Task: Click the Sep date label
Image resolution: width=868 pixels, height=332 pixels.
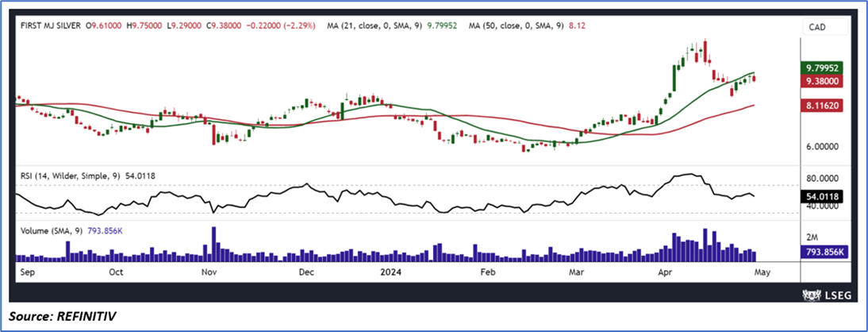Action: pyautogui.click(x=26, y=272)
